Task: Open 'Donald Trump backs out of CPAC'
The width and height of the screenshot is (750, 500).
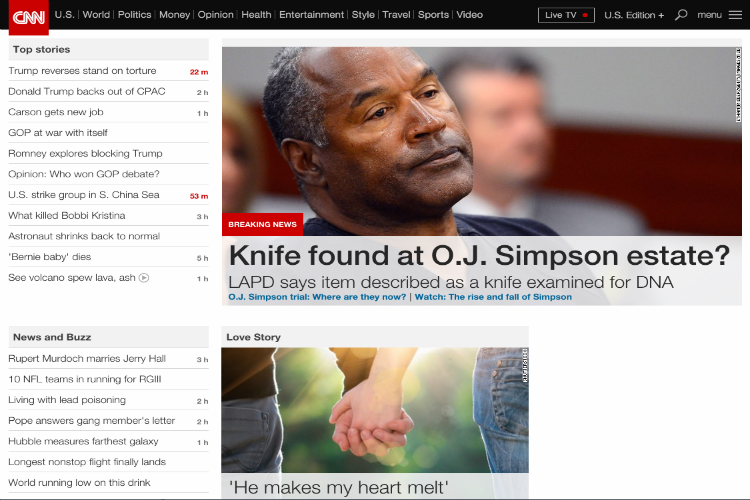Action: [x=87, y=91]
